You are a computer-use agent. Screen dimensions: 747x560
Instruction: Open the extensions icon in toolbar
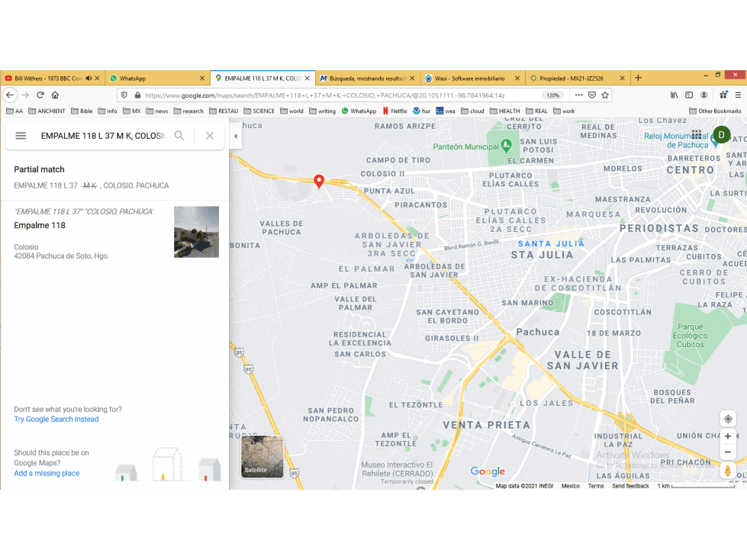click(x=723, y=95)
